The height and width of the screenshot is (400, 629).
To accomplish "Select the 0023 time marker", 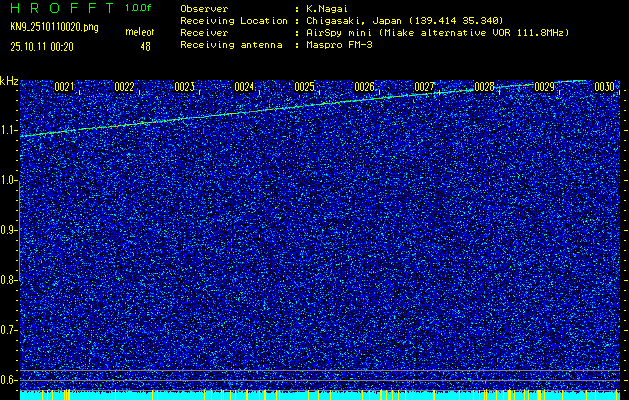I will pyautogui.click(x=184, y=87).
